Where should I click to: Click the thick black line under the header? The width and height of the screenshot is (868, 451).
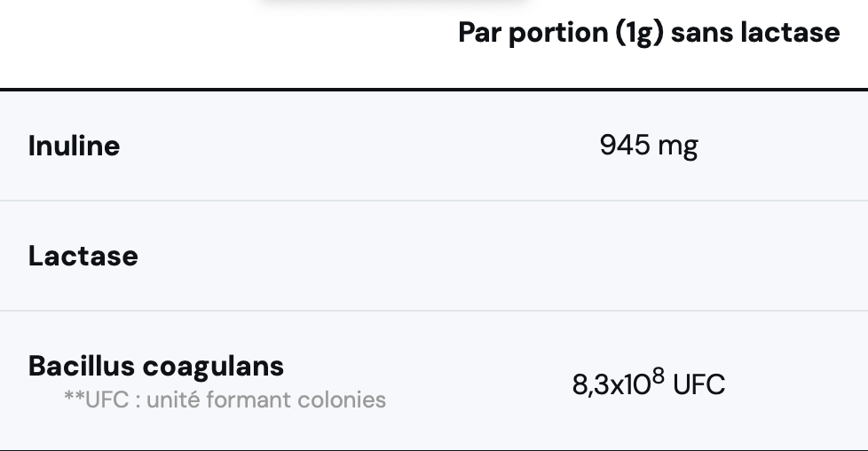tap(434, 90)
